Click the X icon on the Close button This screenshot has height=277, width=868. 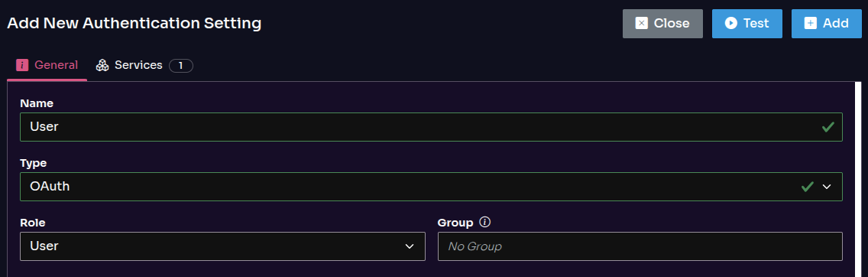coord(641,23)
